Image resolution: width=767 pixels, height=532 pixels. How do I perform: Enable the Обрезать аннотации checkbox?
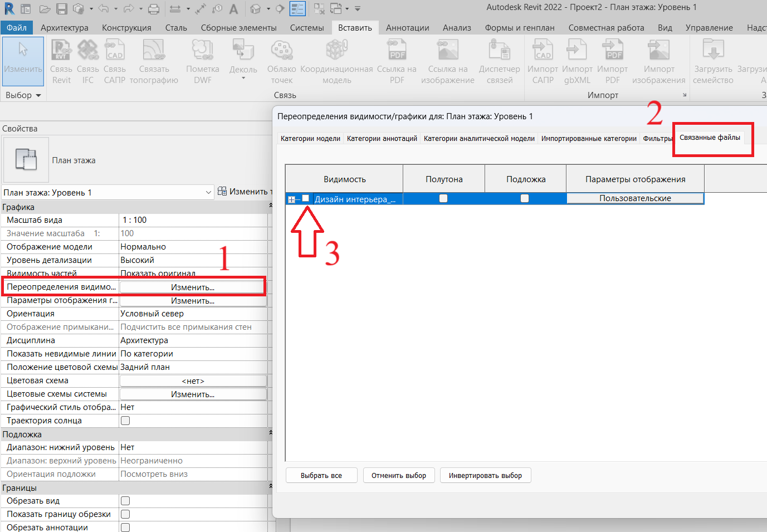(125, 528)
